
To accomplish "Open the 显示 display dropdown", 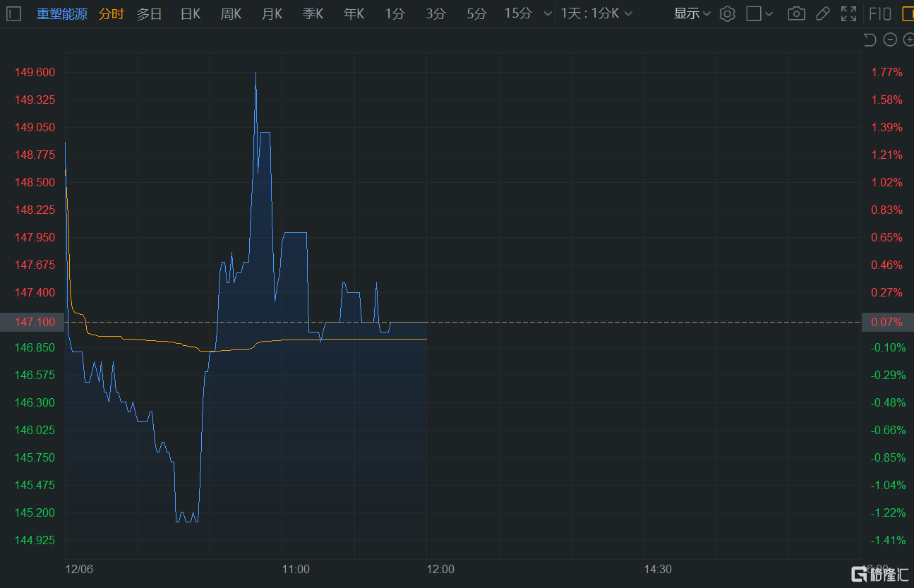I will pyautogui.click(x=692, y=13).
